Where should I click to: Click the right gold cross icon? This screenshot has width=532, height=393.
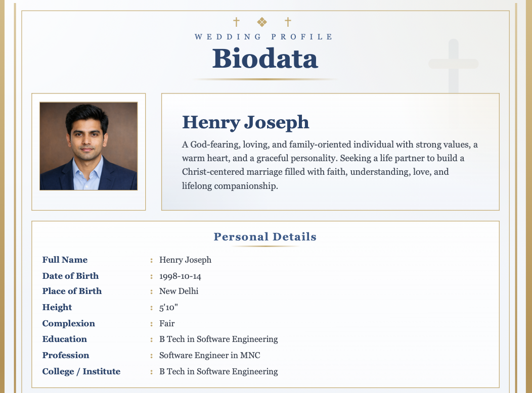[288, 22]
